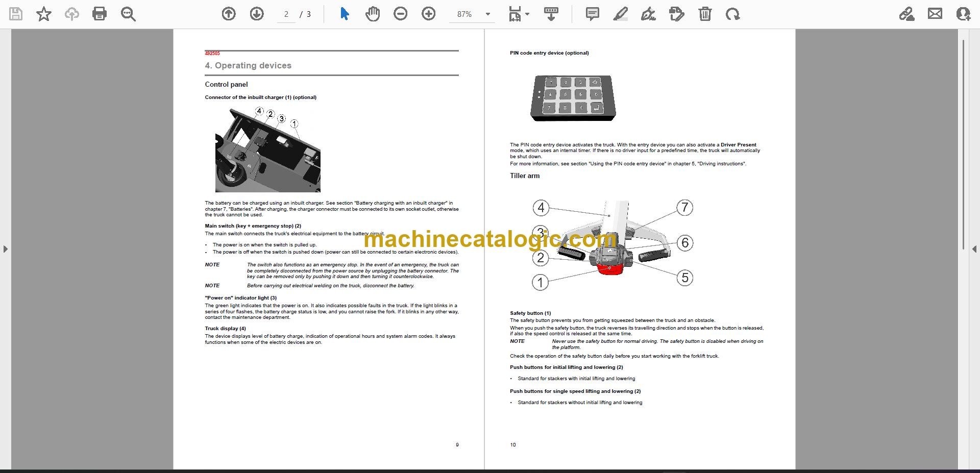Activate the hand pan tool

click(373, 14)
